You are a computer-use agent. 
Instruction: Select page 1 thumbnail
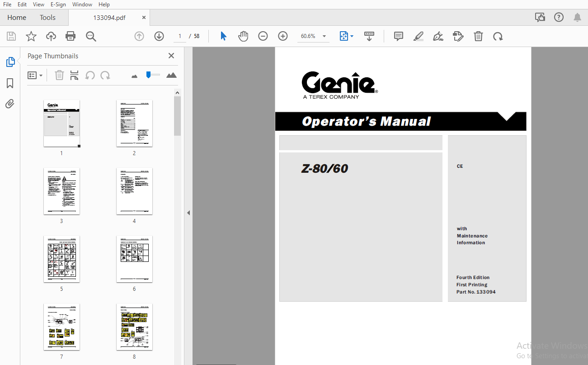(61, 123)
